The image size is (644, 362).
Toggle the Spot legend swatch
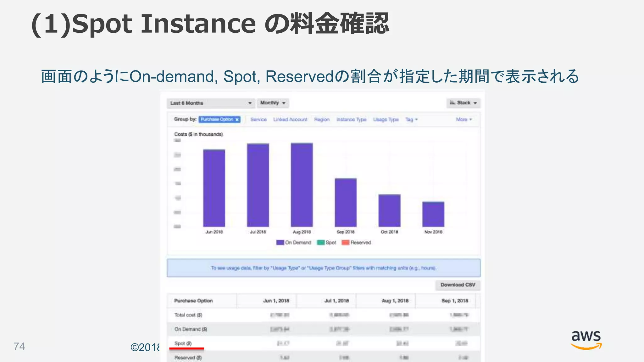[321, 243]
